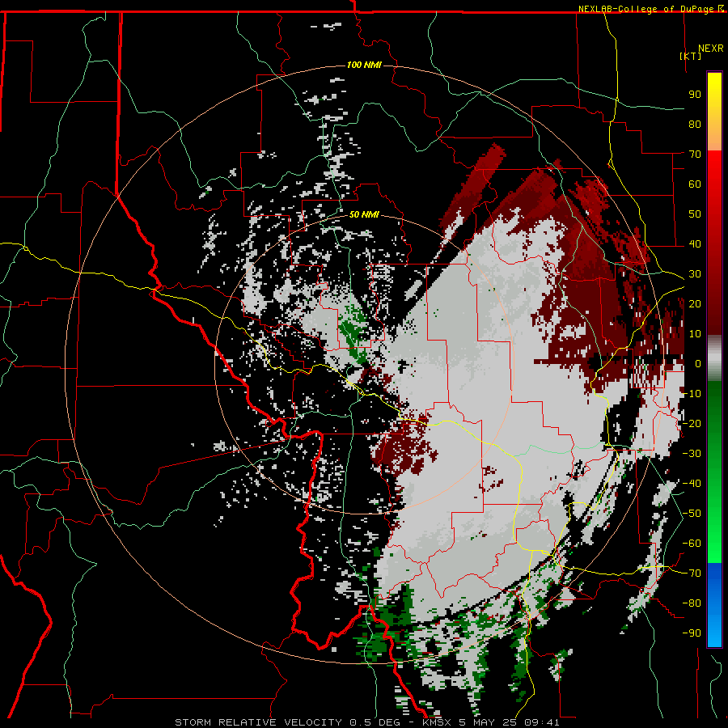
Task: Click the 40 scale value
Action: (x=695, y=244)
